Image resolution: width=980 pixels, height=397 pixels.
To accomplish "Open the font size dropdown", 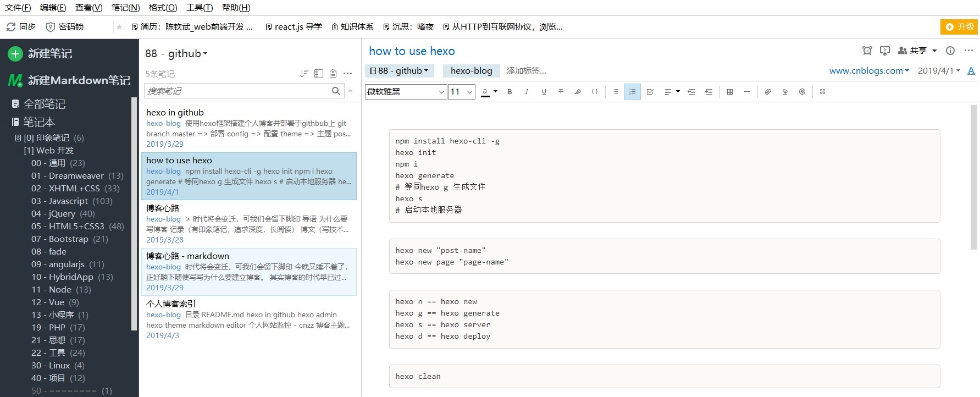I will coord(462,92).
